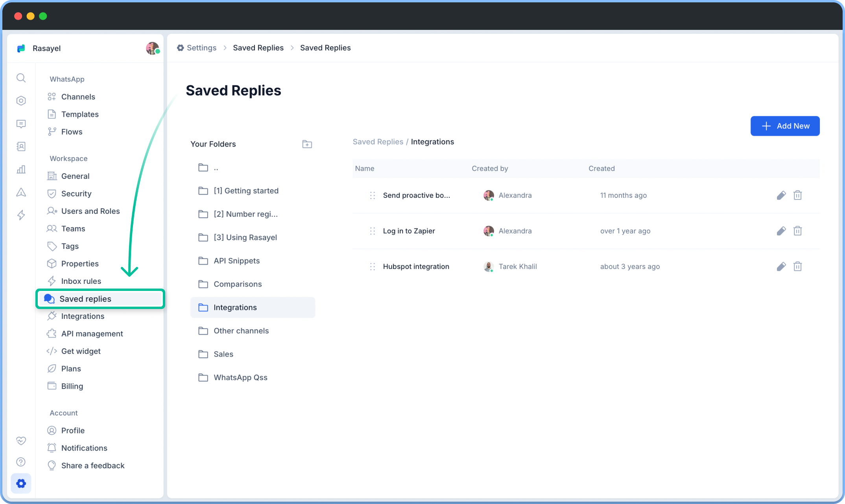845x504 pixels.
Task: Click the Add New button
Action: tap(785, 126)
